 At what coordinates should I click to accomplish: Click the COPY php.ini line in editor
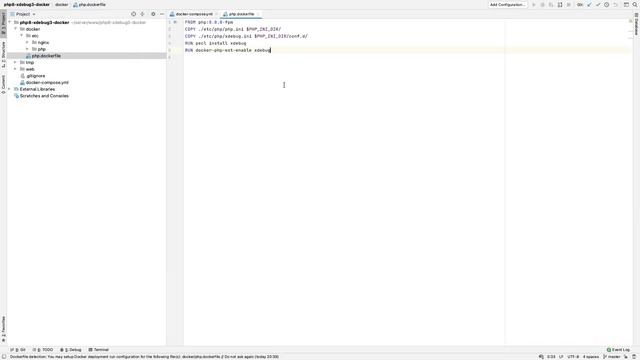tap(233, 29)
